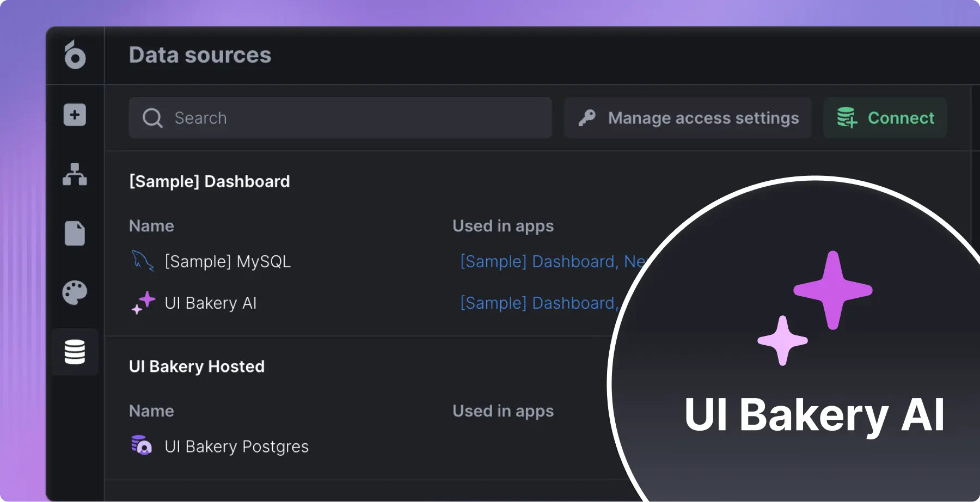Click the UI Bakery Hosted section heading
Viewport: 980px width, 502px height.
[x=197, y=366]
